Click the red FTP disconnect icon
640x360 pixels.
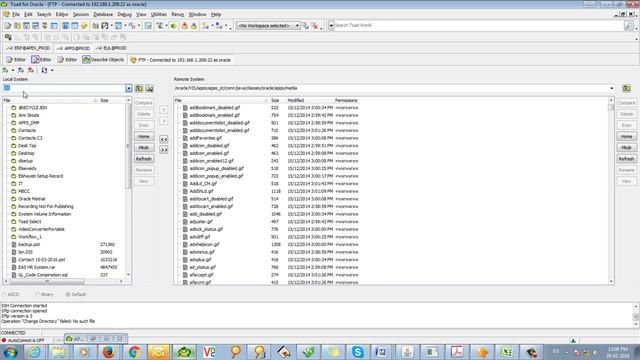pyautogui.click(x=31, y=70)
